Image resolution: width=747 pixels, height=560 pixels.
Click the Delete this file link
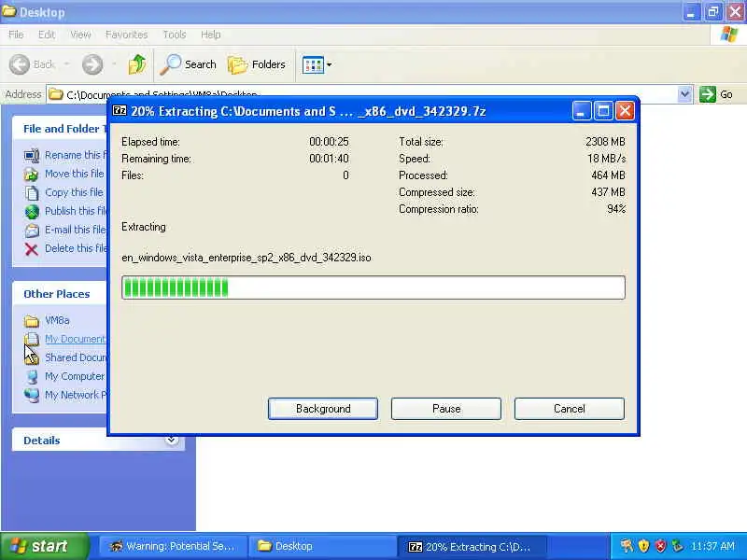[76, 248]
